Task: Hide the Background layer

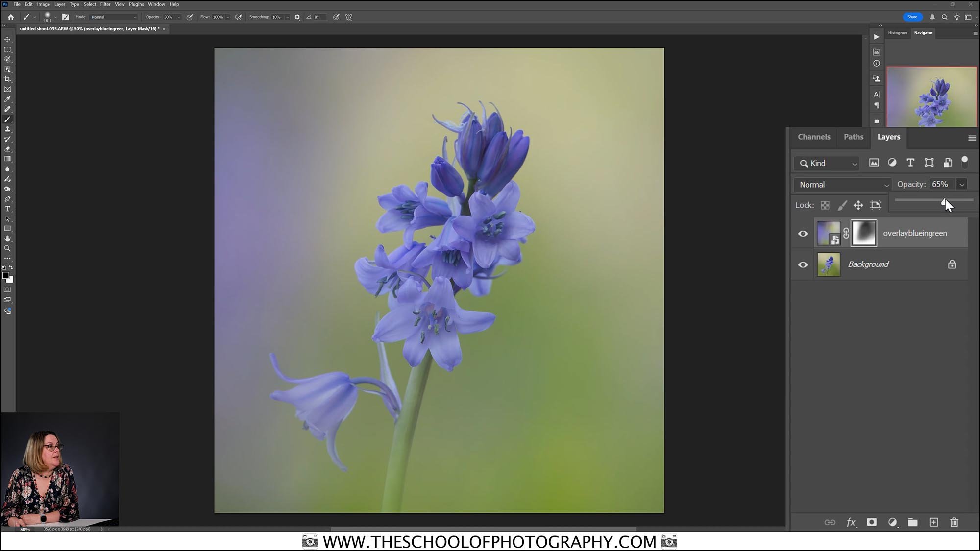Action: 803,264
